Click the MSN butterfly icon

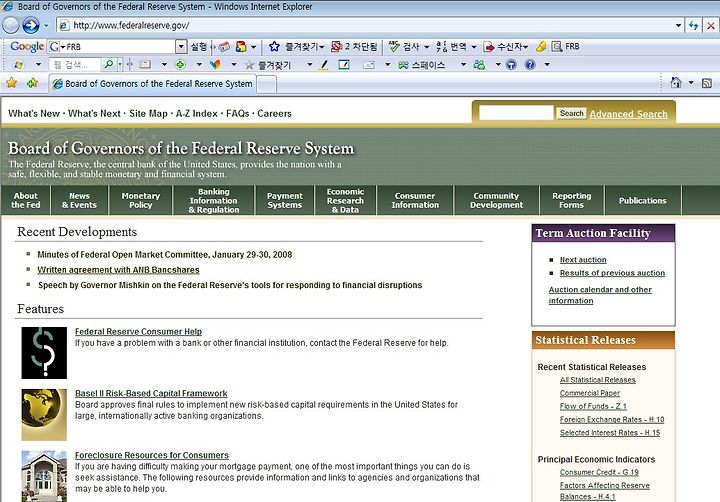tap(215, 65)
